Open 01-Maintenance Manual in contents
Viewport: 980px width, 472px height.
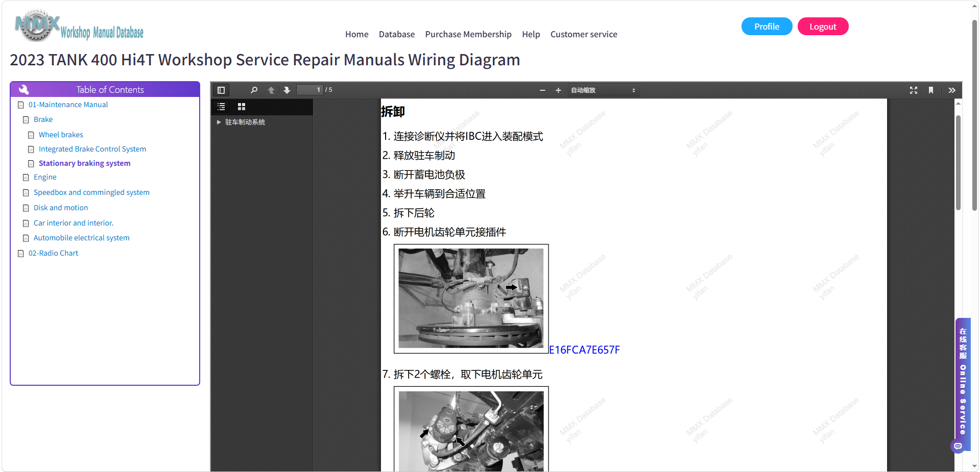(x=68, y=105)
